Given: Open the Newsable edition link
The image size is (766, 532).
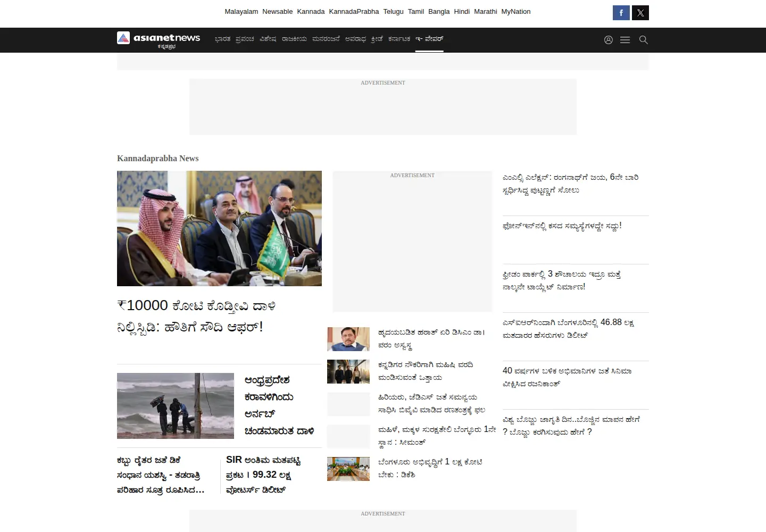Looking at the screenshot, I should pos(278,12).
